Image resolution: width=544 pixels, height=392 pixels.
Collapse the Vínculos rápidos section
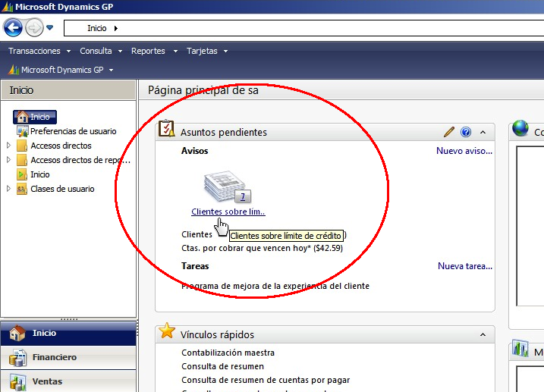click(483, 335)
